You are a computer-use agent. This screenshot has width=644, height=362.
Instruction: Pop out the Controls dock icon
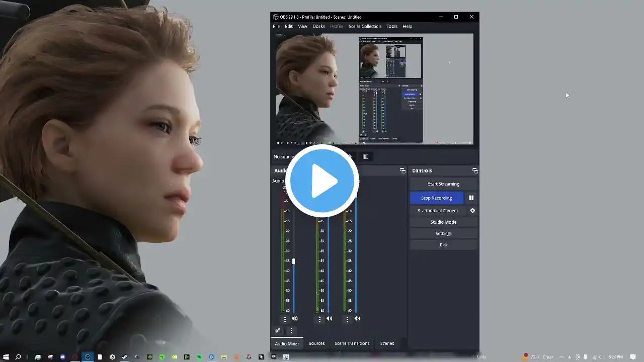[x=474, y=171]
